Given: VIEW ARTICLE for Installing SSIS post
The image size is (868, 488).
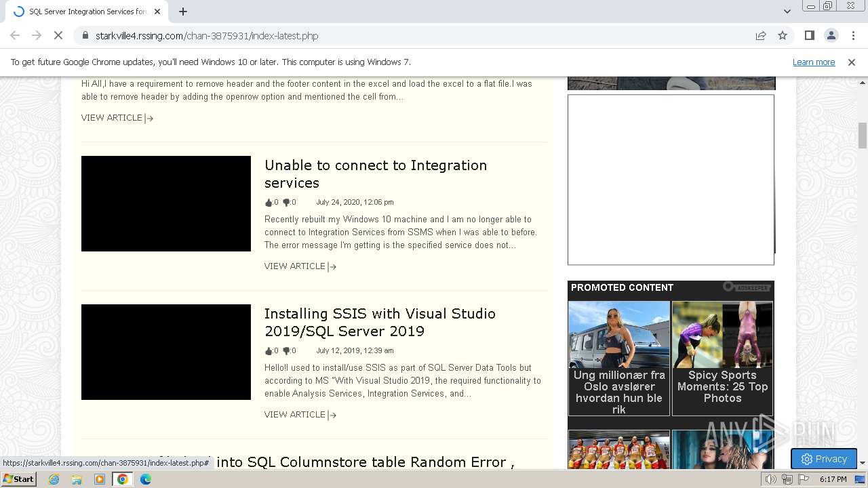Looking at the screenshot, I should (300, 415).
